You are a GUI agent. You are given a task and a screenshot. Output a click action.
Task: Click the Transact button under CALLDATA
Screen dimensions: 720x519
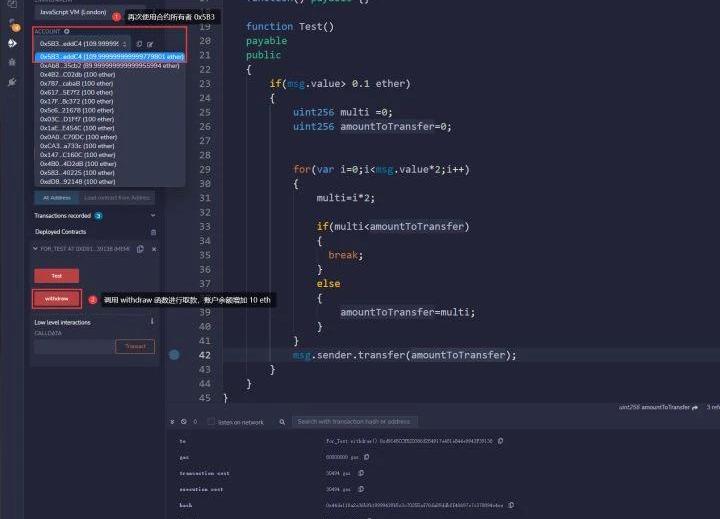[x=135, y=346]
